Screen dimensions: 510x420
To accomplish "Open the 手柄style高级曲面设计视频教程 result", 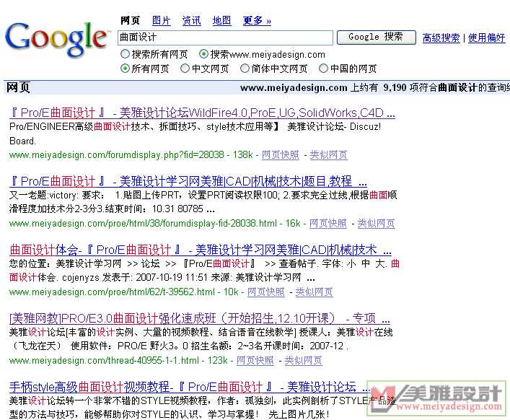I will [189, 387].
